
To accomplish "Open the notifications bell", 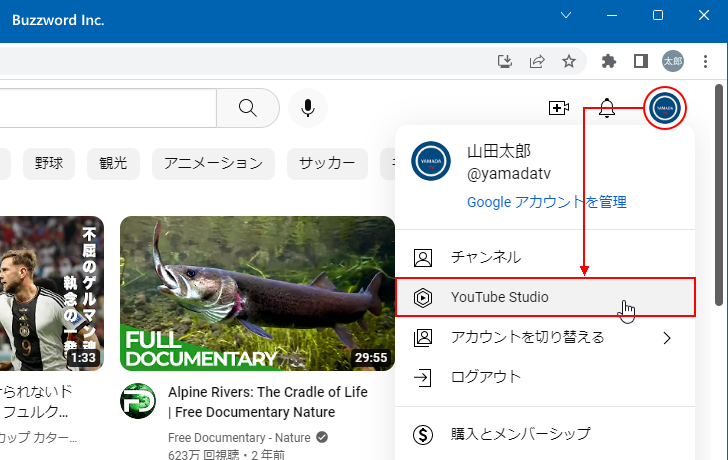I will (606, 108).
